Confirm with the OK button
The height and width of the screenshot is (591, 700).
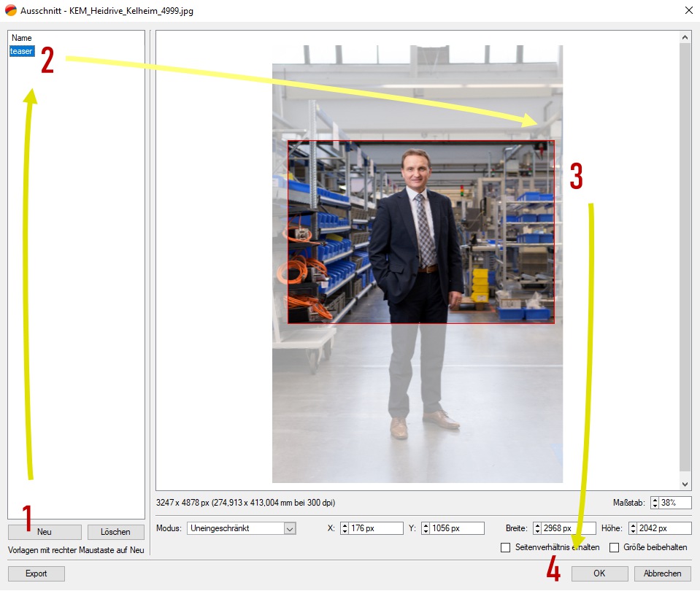tap(599, 573)
